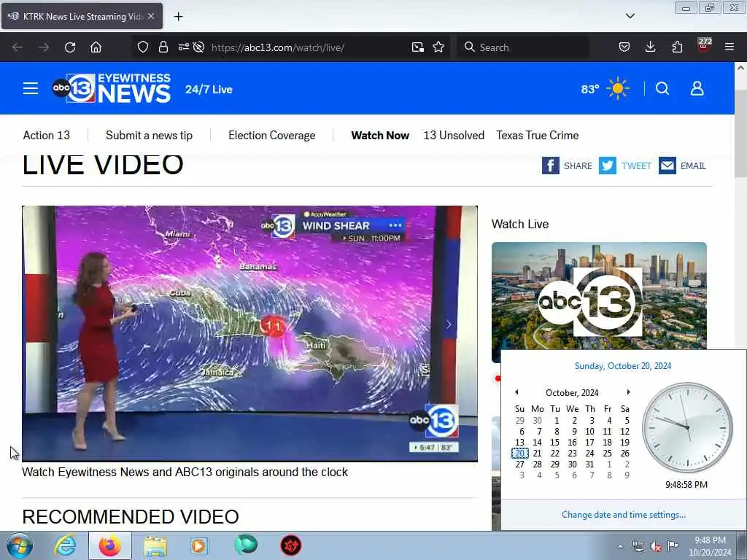Open 13 Unsolved section
The width and height of the screenshot is (747, 560).
point(454,135)
